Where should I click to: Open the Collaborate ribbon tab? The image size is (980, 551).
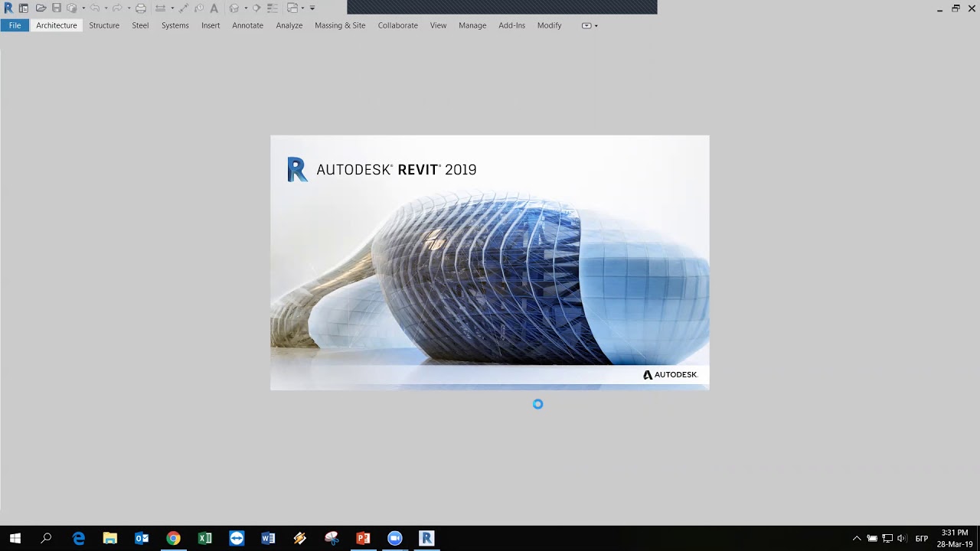397,25
